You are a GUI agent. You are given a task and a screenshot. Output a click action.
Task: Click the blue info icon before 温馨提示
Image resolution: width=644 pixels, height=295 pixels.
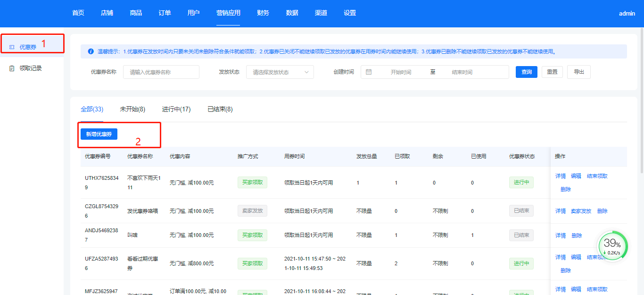tap(91, 51)
